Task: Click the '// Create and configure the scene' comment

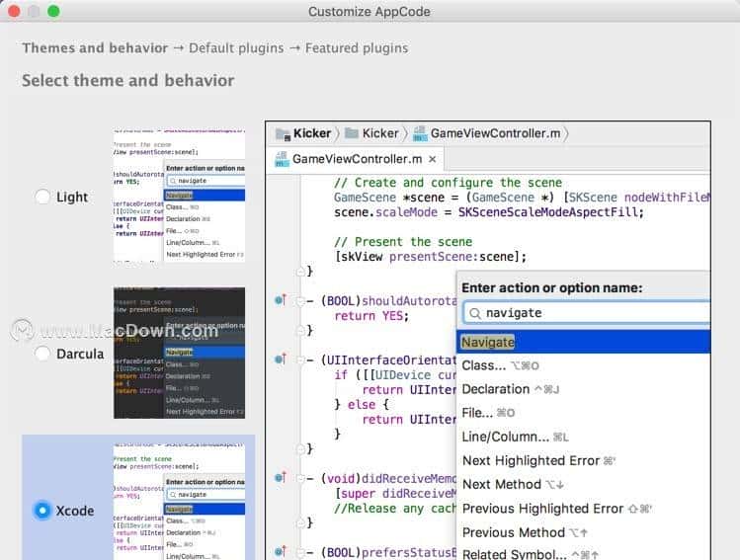Action: coord(448,183)
